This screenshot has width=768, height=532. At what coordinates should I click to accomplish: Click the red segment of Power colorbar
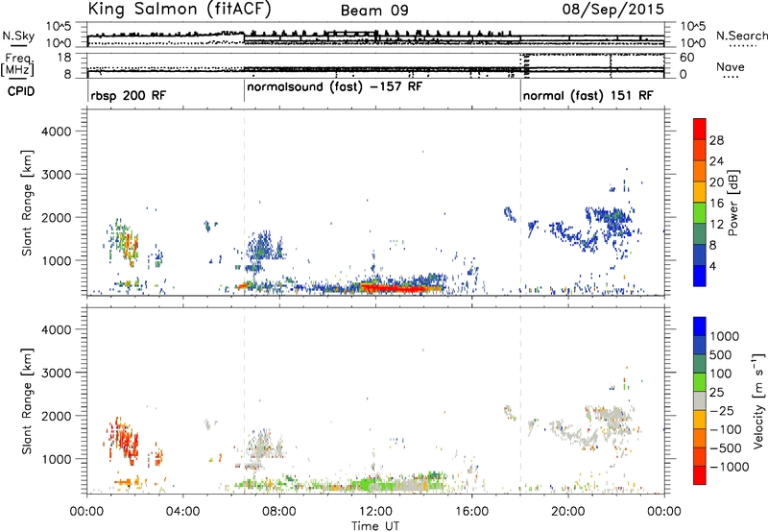click(700, 129)
